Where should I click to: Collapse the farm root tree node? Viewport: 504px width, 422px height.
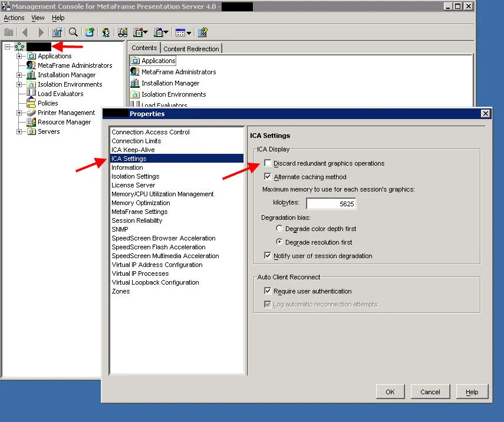[8, 47]
